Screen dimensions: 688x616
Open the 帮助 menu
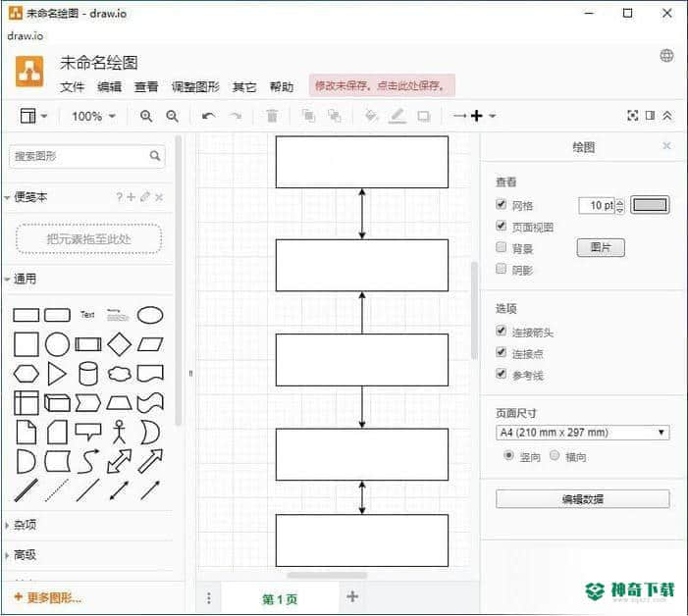point(282,87)
